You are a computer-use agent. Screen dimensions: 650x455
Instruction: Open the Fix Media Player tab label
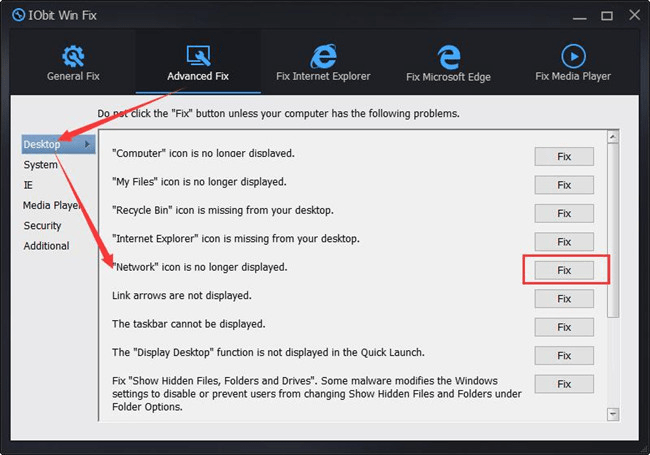pyautogui.click(x=573, y=76)
